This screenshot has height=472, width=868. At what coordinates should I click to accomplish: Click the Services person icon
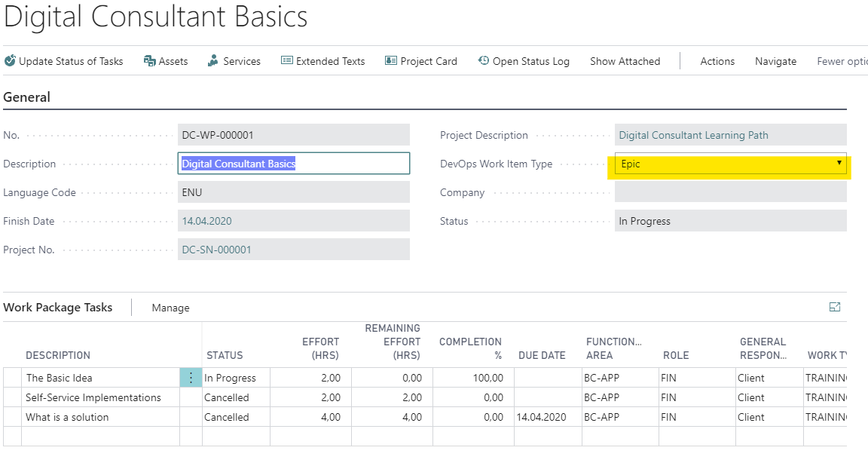click(213, 61)
